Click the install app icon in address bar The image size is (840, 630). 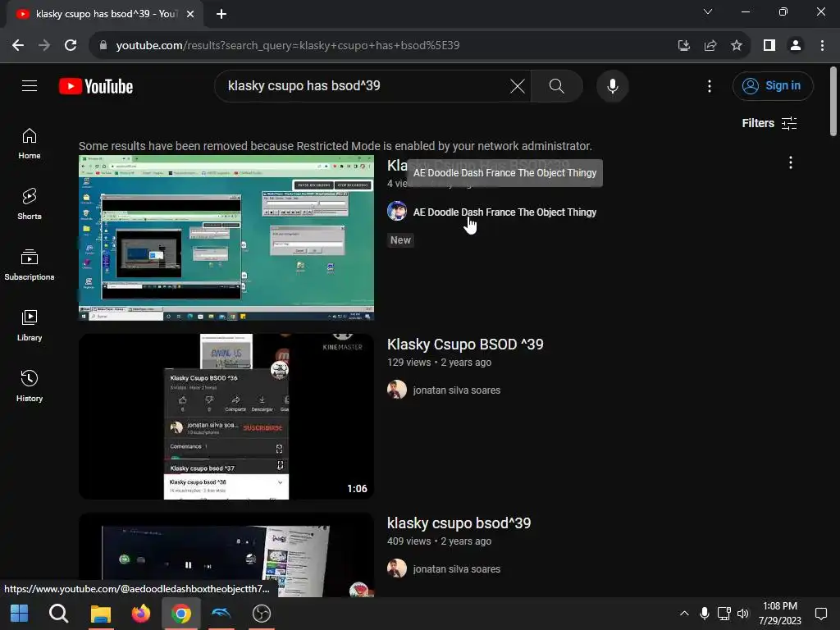(x=683, y=45)
